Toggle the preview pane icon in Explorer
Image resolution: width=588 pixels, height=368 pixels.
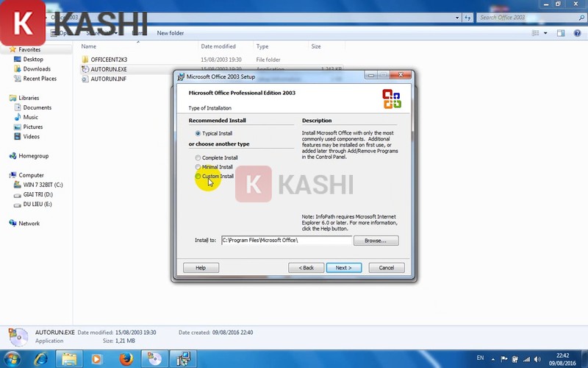(x=560, y=33)
